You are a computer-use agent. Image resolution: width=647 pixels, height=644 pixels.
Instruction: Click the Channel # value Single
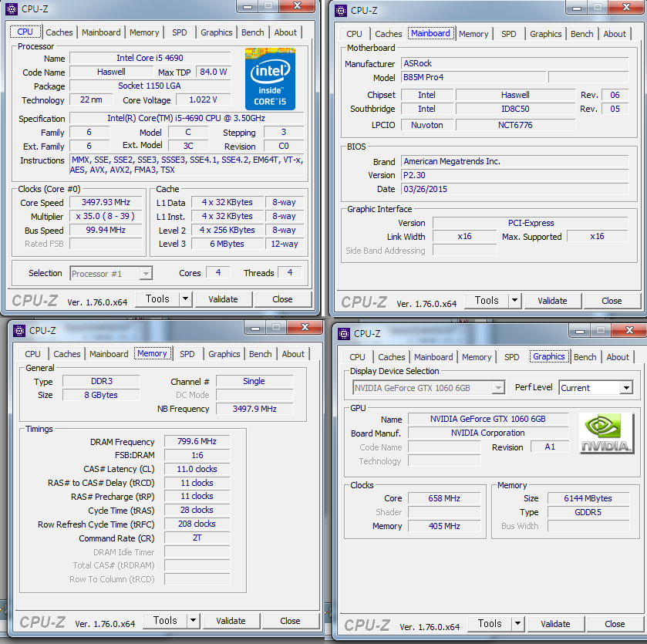pos(254,381)
